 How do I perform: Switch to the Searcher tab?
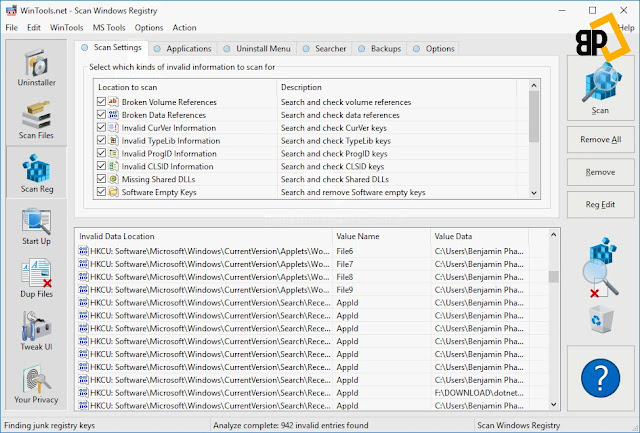(324, 49)
